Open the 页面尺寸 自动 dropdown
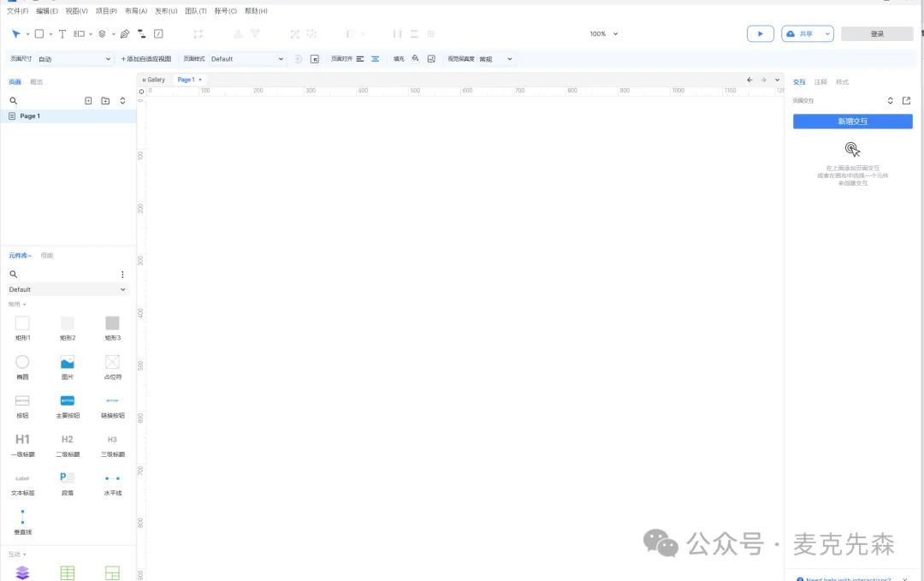The image size is (924, 581). [x=74, y=59]
